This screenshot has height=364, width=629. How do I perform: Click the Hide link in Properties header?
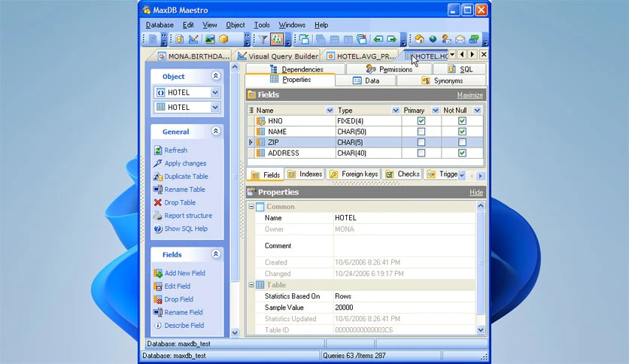[476, 193]
